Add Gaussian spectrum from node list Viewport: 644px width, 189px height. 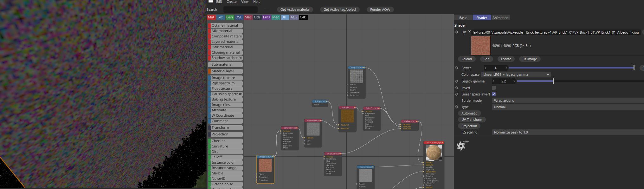(225, 94)
